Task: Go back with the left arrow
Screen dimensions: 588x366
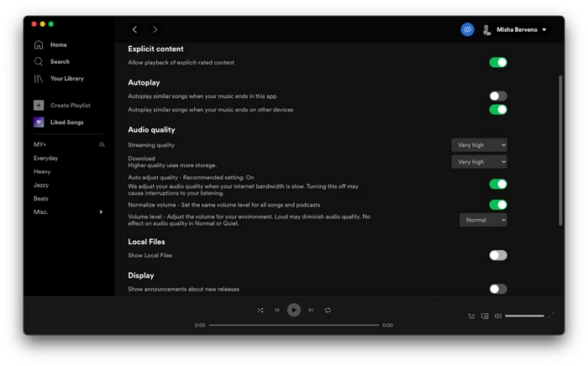Action: coord(134,29)
